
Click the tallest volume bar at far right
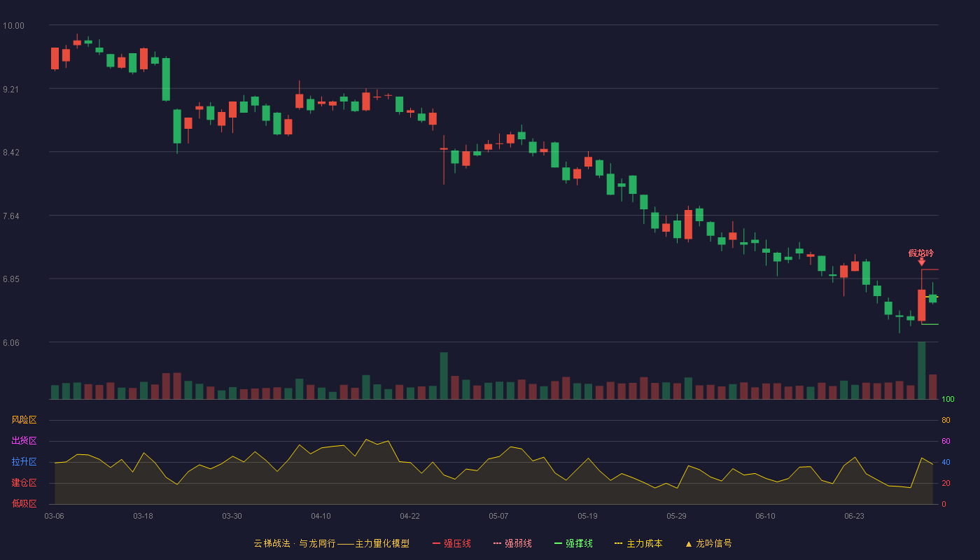(x=922, y=370)
